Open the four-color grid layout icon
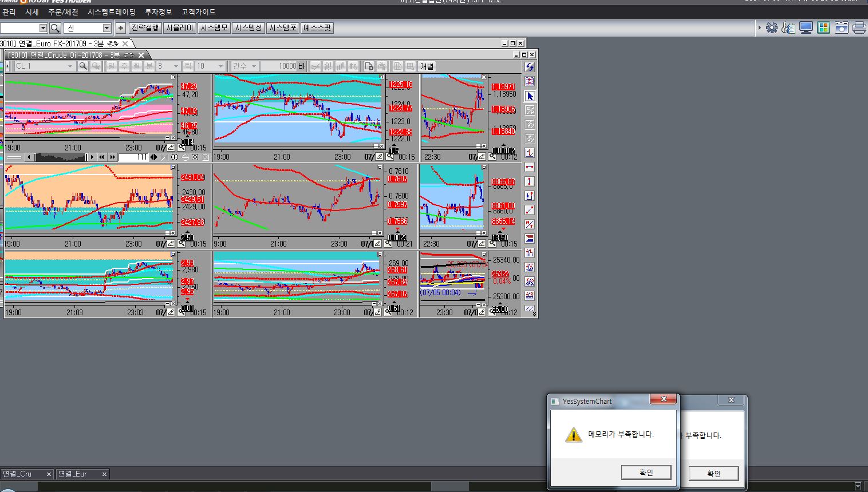 click(x=823, y=27)
